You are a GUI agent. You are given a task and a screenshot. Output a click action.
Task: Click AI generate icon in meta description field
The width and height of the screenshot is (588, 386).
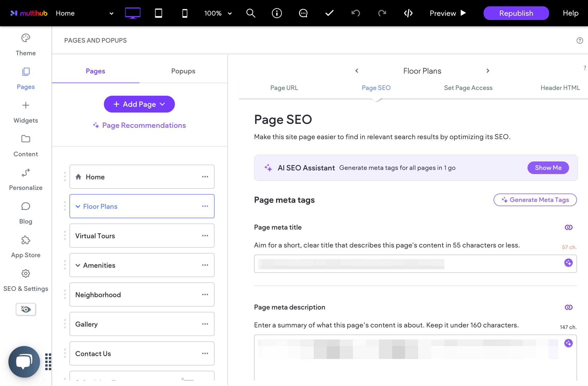pyautogui.click(x=569, y=343)
